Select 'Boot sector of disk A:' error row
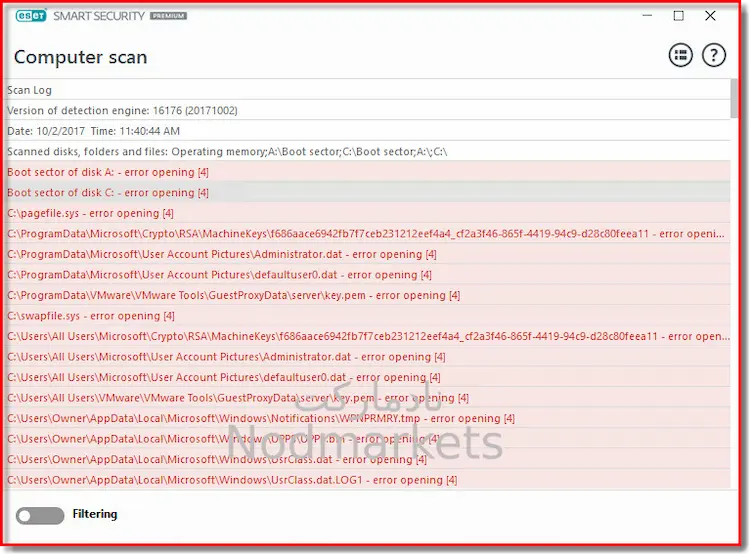750x554 pixels. [x=367, y=172]
